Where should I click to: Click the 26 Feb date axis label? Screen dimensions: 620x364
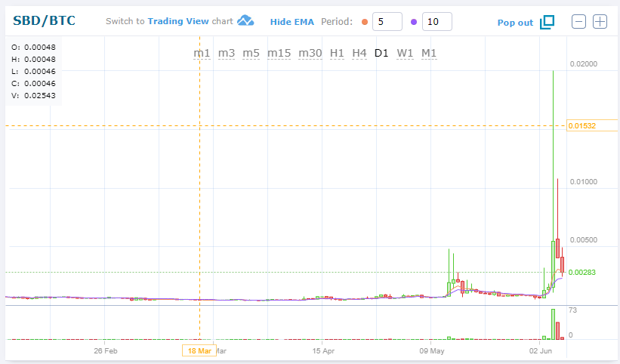[106, 351]
